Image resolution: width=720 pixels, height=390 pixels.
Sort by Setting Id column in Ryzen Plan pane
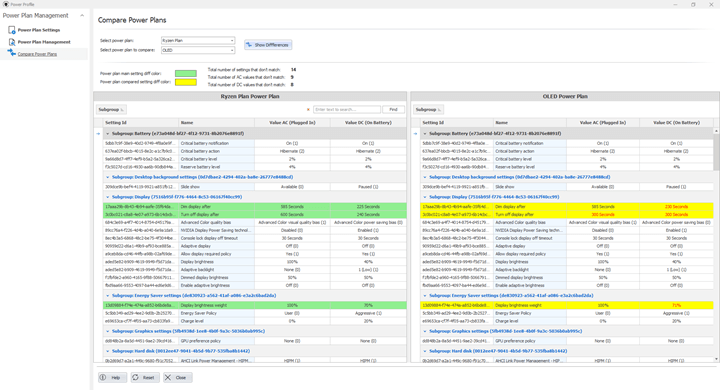[x=141, y=123]
